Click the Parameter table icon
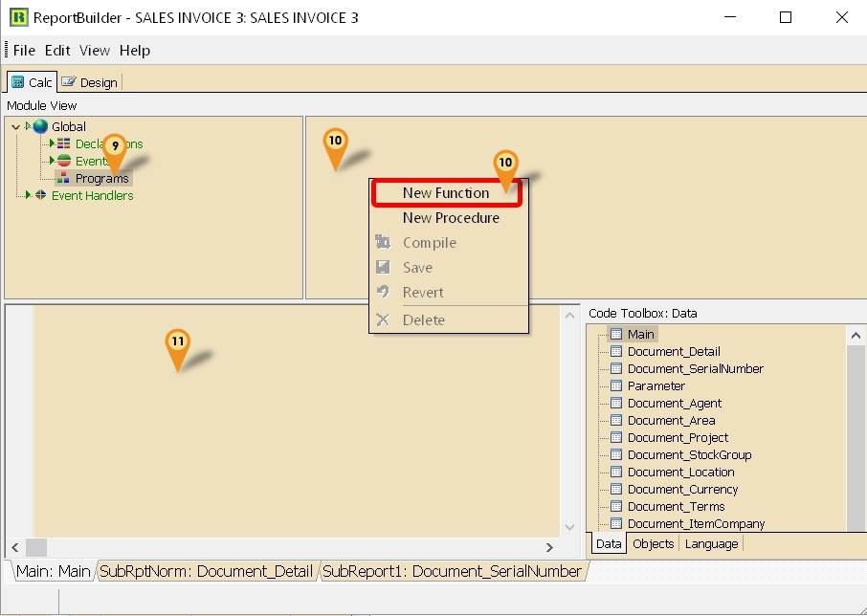The height and width of the screenshot is (616, 867). pyautogui.click(x=616, y=385)
